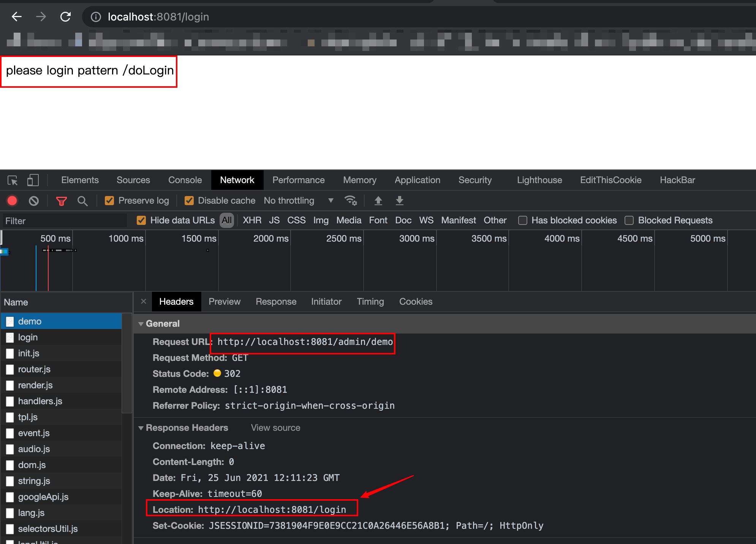Select the login request row
This screenshot has width=756, height=544.
[x=28, y=337]
